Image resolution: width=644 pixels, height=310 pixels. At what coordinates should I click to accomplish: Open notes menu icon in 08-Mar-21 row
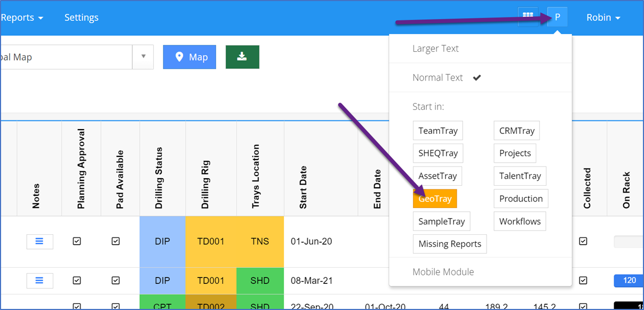click(39, 281)
